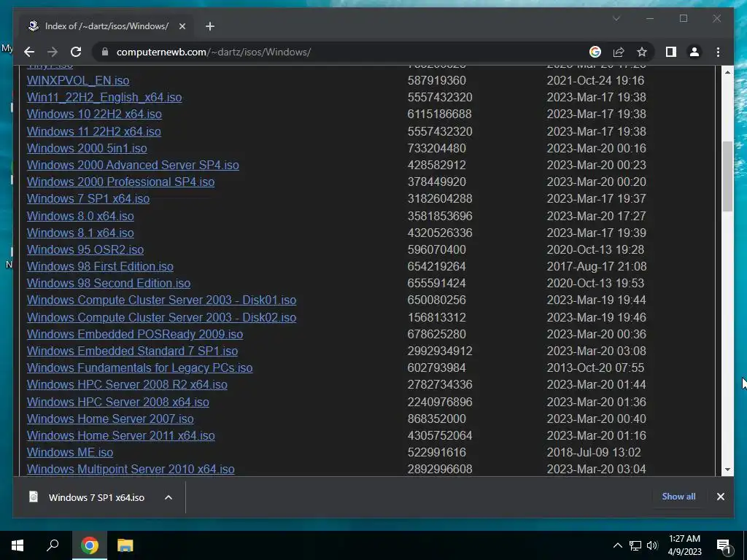
Task: Click the scrollbar up arrow
Action: pos(727,72)
